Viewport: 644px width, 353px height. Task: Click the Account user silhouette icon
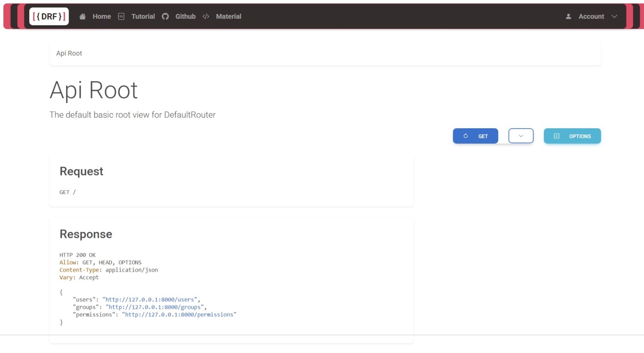(x=568, y=17)
